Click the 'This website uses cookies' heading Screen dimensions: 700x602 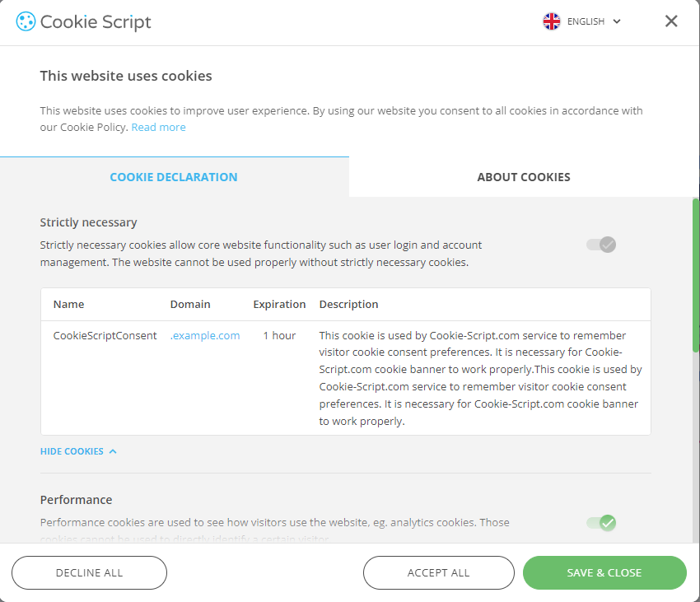126,76
